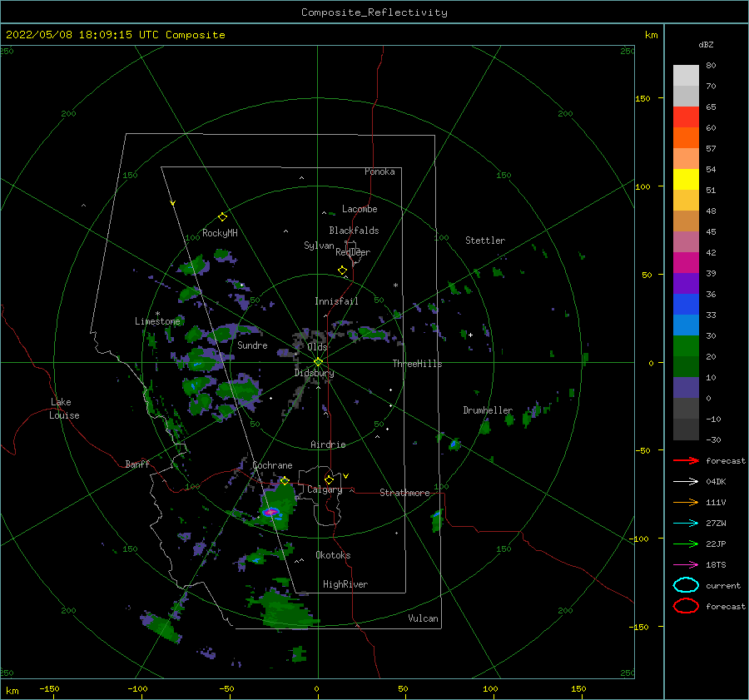Click the pink 45 dBZ color swatch

coord(686,241)
